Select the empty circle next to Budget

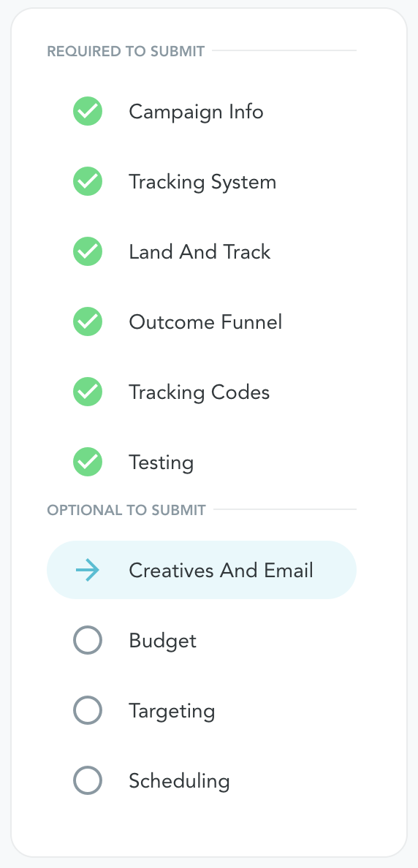[x=88, y=641]
